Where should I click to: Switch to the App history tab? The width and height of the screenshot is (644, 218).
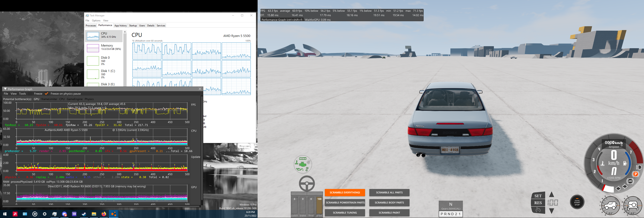(121, 26)
